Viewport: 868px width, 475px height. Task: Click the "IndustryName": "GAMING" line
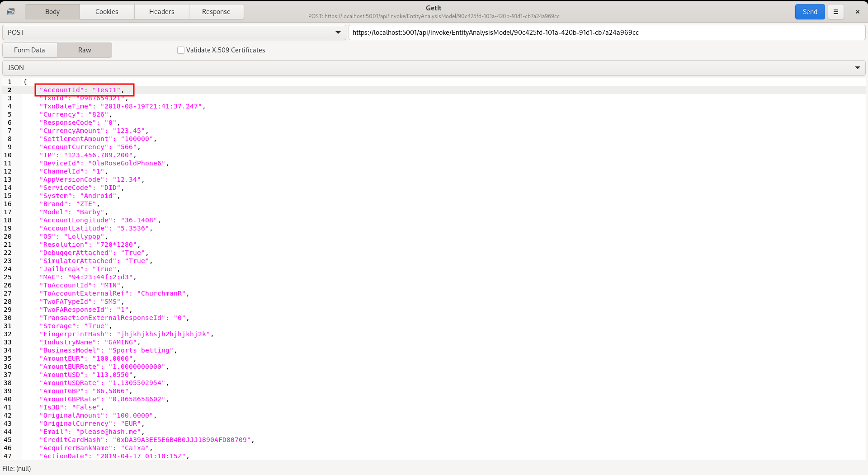click(90, 342)
